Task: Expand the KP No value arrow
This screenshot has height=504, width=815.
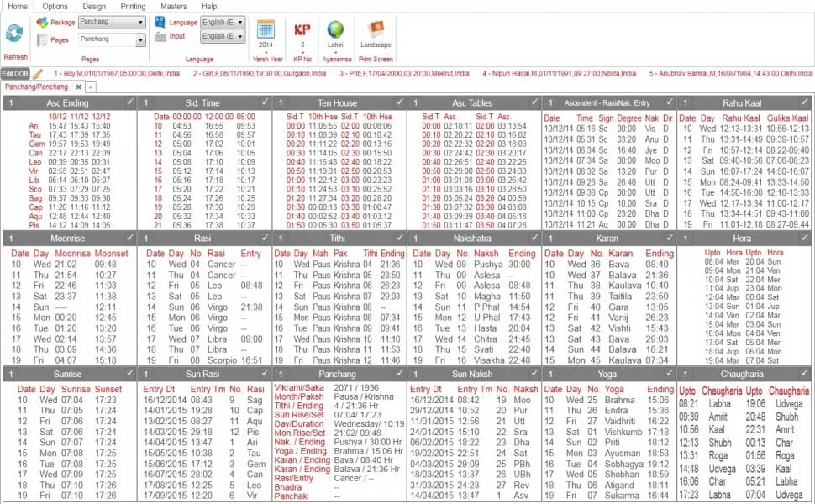Action: [302, 52]
